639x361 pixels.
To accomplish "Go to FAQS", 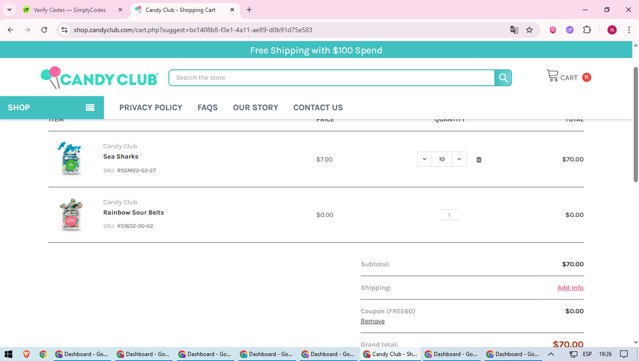I will (x=207, y=108).
